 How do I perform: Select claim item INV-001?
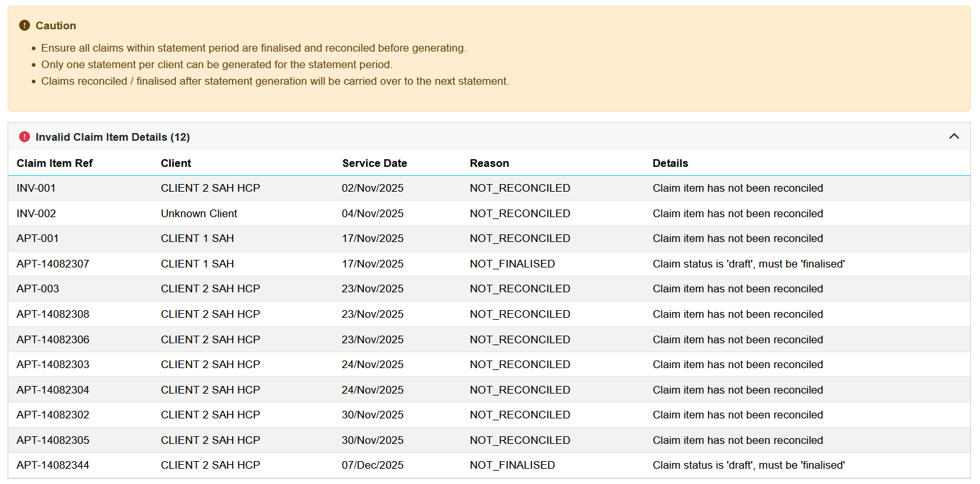click(x=36, y=188)
